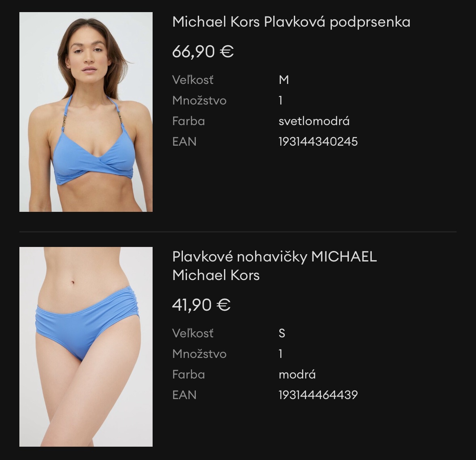
Task: Click EAN number 193144464439
Action: tap(318, 395)
